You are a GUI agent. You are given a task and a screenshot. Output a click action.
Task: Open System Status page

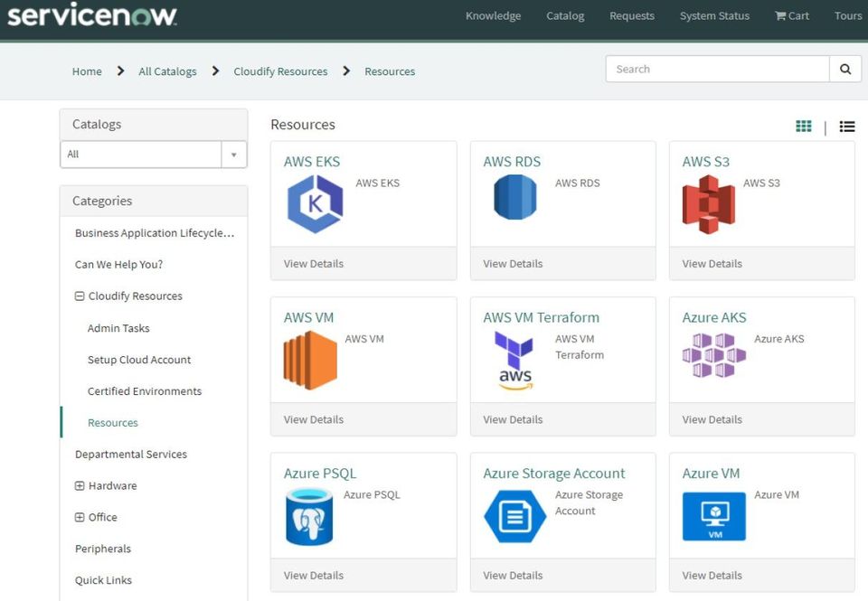[x=714, y=16]
